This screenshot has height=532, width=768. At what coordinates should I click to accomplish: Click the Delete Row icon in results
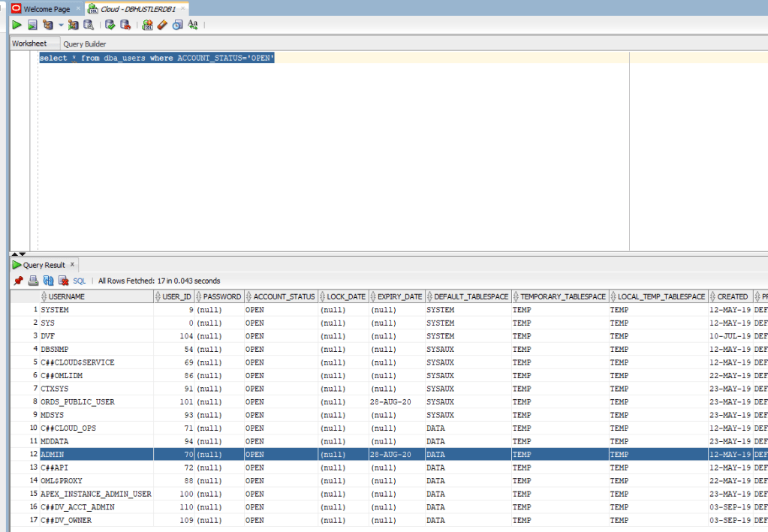[63, 281]
